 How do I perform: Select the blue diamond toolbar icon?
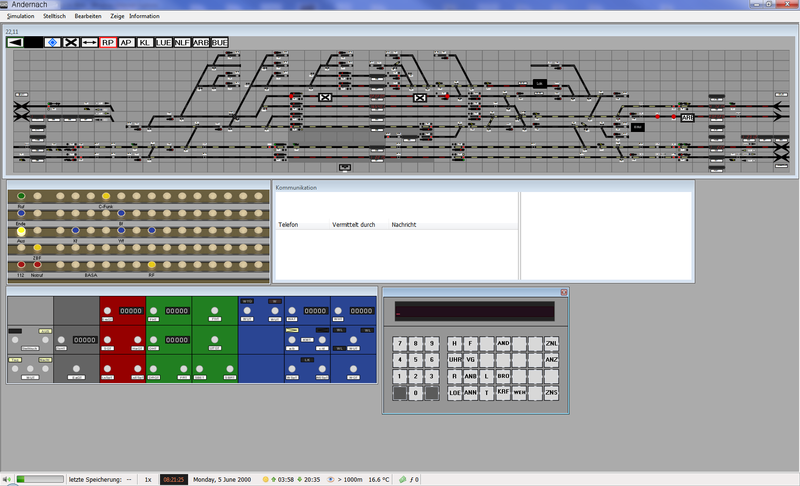click(x=52, y=43)
